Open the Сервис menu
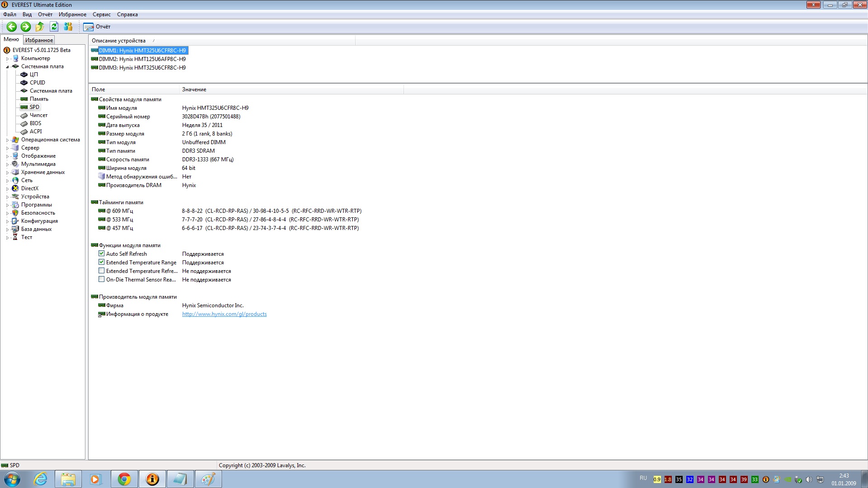Viewport: 868px width, 488px height. pyautogui.click(x=102, y=14)
